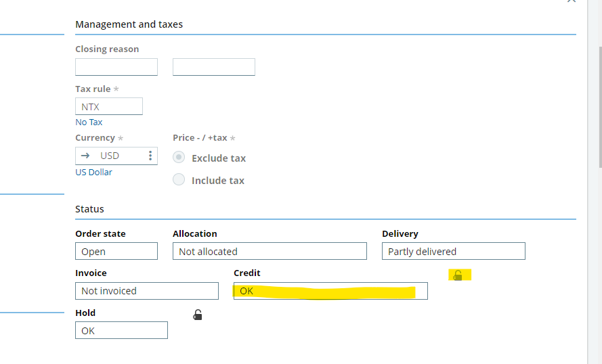Image resolution: width=602 pixels, height=364 pixels.
Task: Click the Allocation Not allocated field
Action: click(x=270, y=251)
